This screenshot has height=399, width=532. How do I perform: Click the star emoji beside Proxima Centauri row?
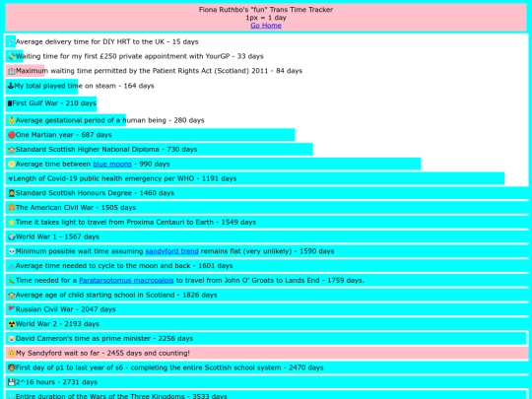tap(11, 223)
